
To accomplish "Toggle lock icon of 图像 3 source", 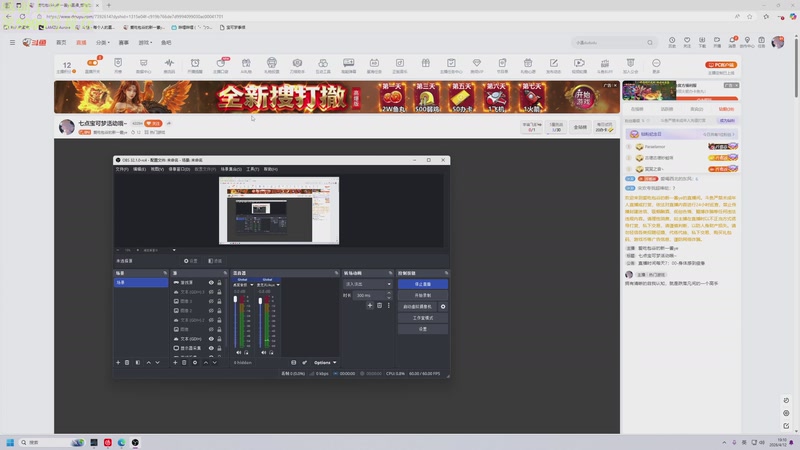I will tap(219, 301).
